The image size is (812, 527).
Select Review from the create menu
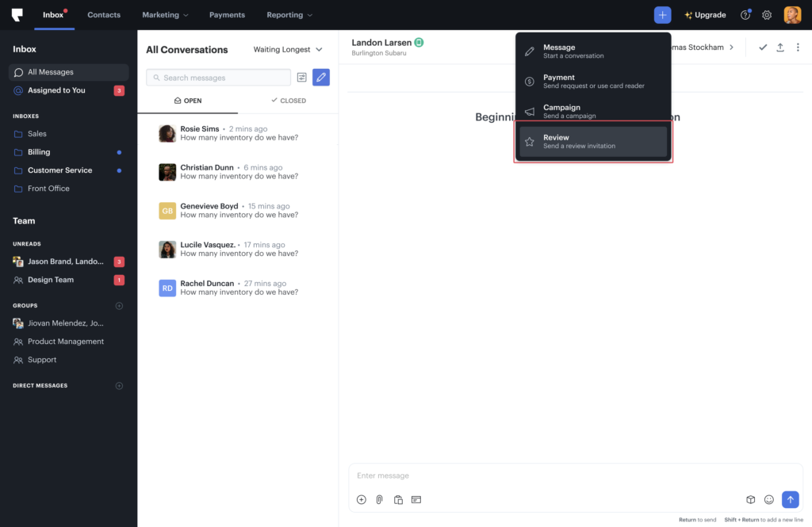592,141
